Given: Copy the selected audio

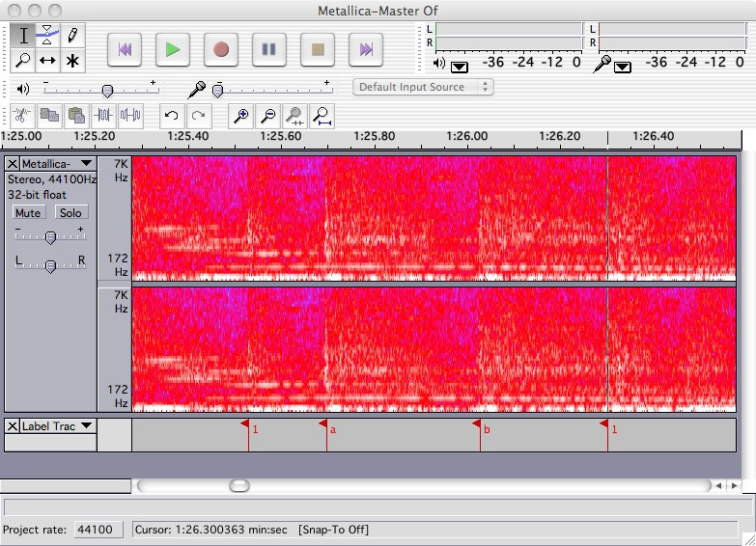Looking at the screenshot, I should (x=49, y=116).
